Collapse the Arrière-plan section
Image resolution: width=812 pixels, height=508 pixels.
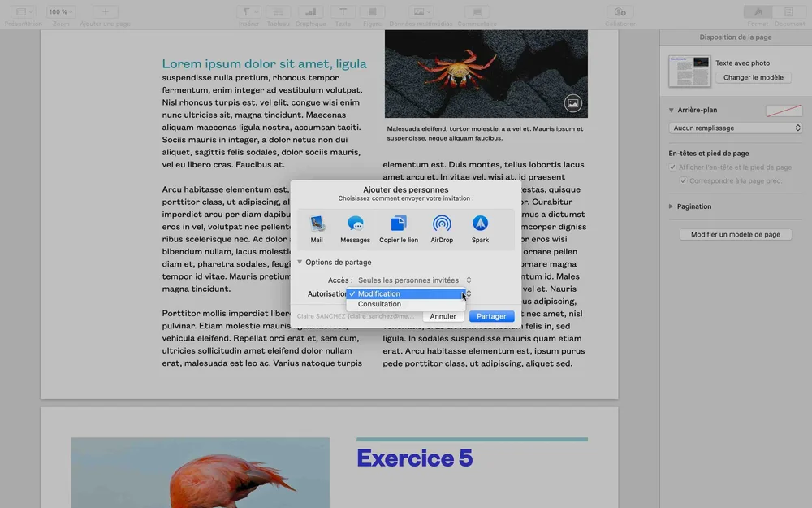click(x=672, y=110)
